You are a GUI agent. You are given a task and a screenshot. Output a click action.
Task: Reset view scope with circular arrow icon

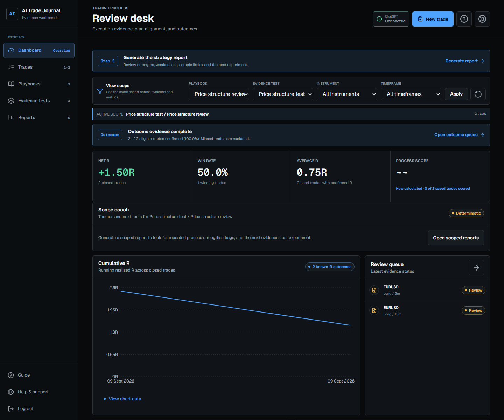click(x=478, y=94)
